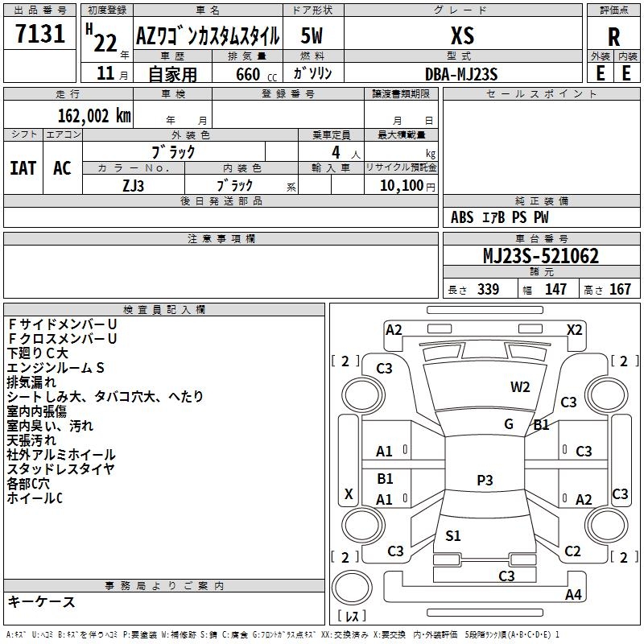Image resolution: width=644 pixels, height=644 pixels.
Task: Select the car name AZワゴンカスタムスタイル
Action: point(208,36)
